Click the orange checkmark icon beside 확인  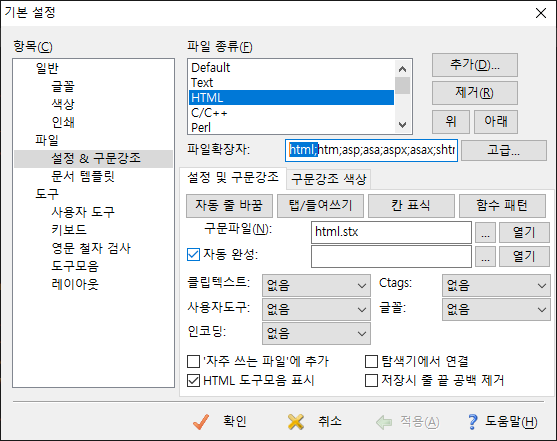pyautogui.click(x=201, y=422)
